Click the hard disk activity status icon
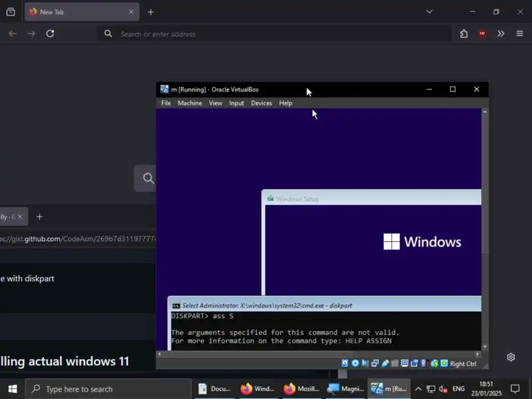532x399 pixels. coord(345,363)
